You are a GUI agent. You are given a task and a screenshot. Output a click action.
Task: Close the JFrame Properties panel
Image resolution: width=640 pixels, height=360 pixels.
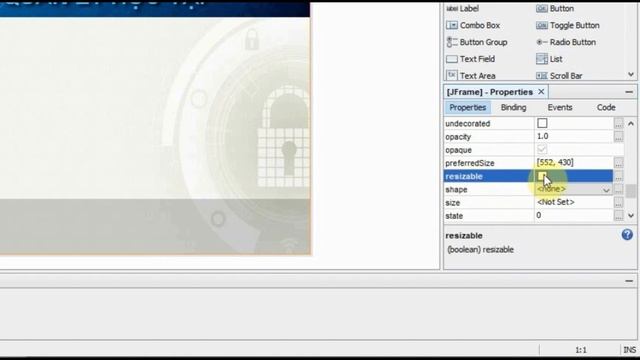(x=541, y=92)
